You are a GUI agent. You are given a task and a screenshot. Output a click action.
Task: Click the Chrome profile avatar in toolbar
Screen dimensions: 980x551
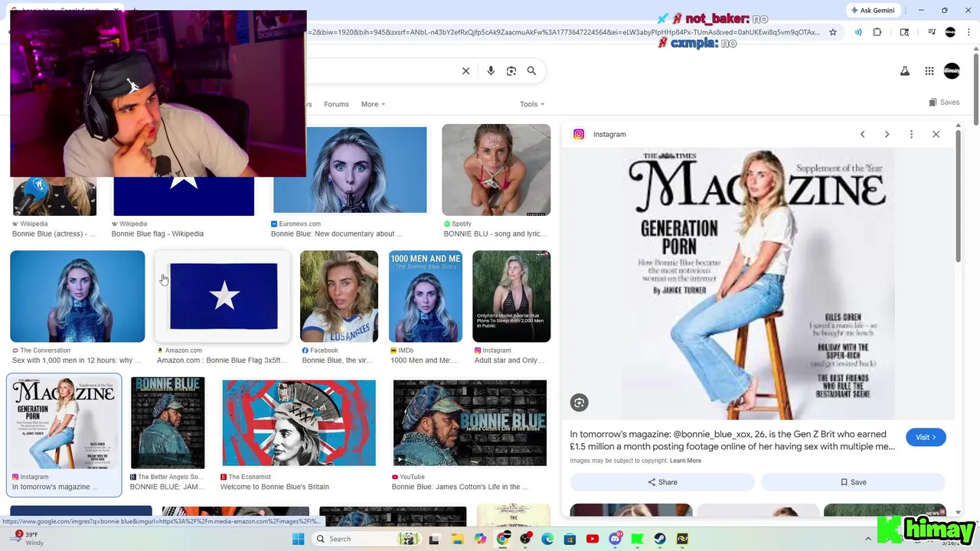coord(950,32)
